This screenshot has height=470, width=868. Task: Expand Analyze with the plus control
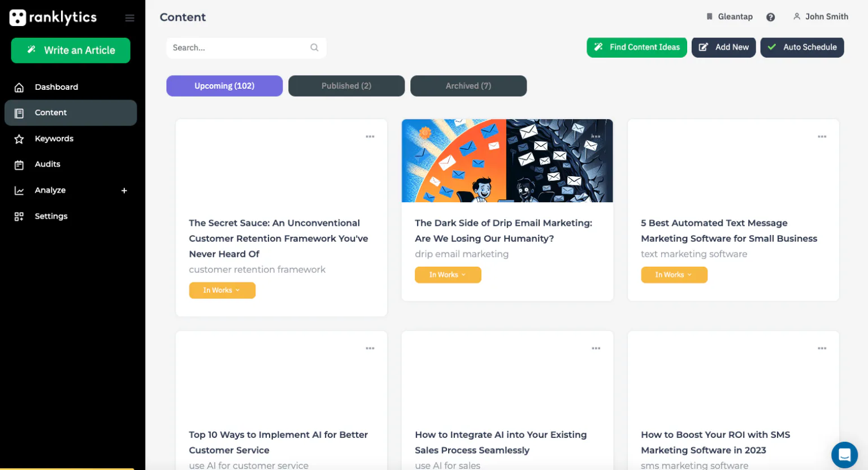pyautogui.click(x=124, y=190)
